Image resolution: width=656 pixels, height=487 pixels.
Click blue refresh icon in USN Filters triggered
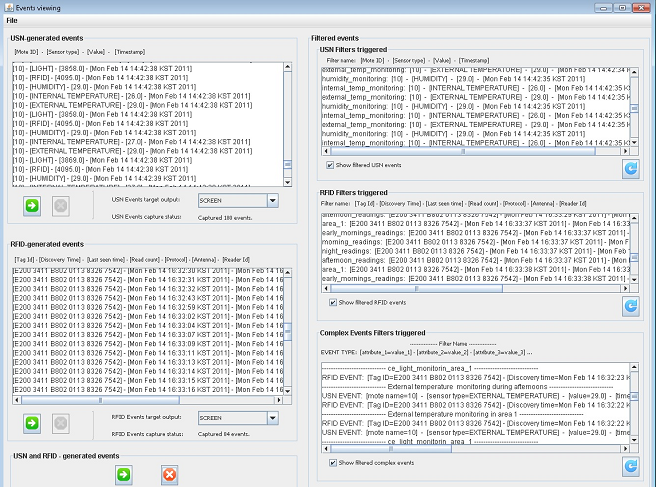coord(629,168)
